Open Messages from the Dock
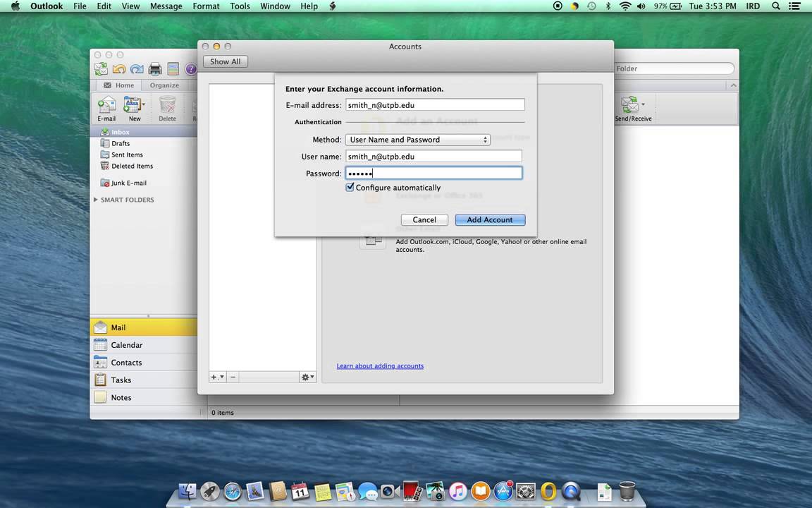This screenshot has height=508, width=812. point(368,491)
